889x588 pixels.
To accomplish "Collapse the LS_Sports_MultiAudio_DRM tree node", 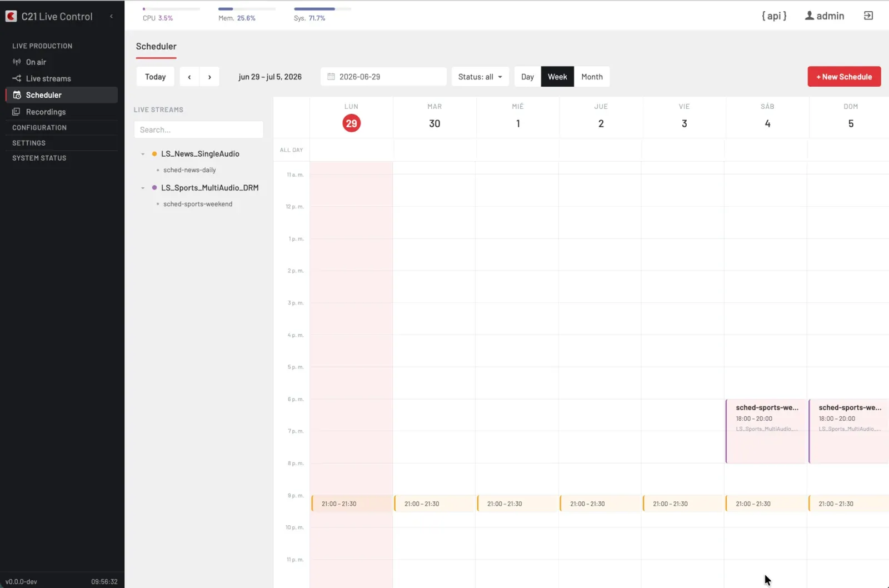I will tap(143, 188).
